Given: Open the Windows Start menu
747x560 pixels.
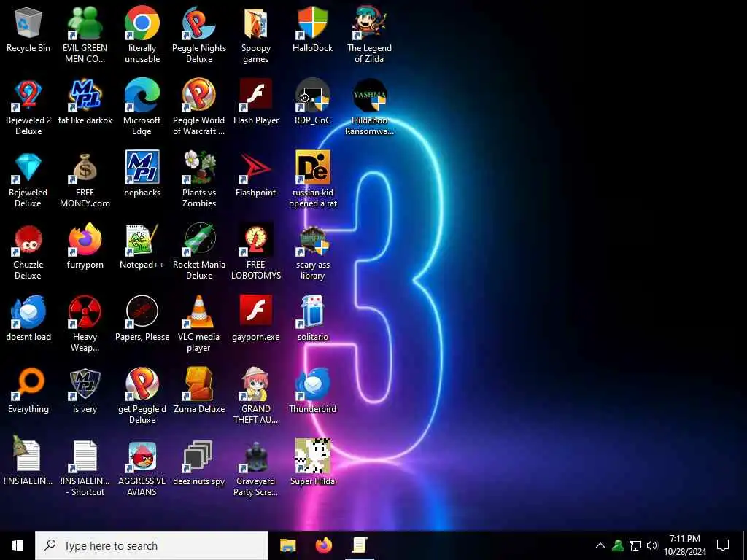Looking at the screenshot, I should click(x=18, y=545).
